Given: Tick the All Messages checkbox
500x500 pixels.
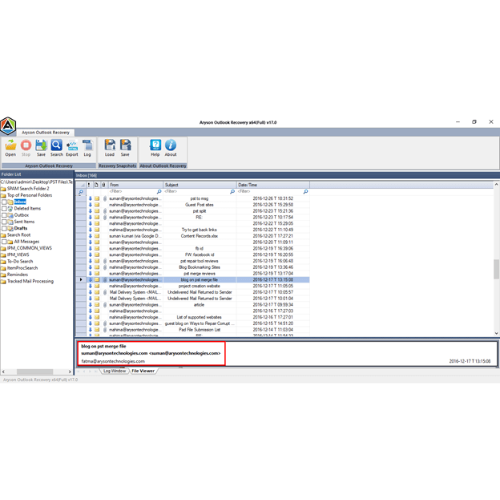Looking at the screenshot, I should 4,242.
